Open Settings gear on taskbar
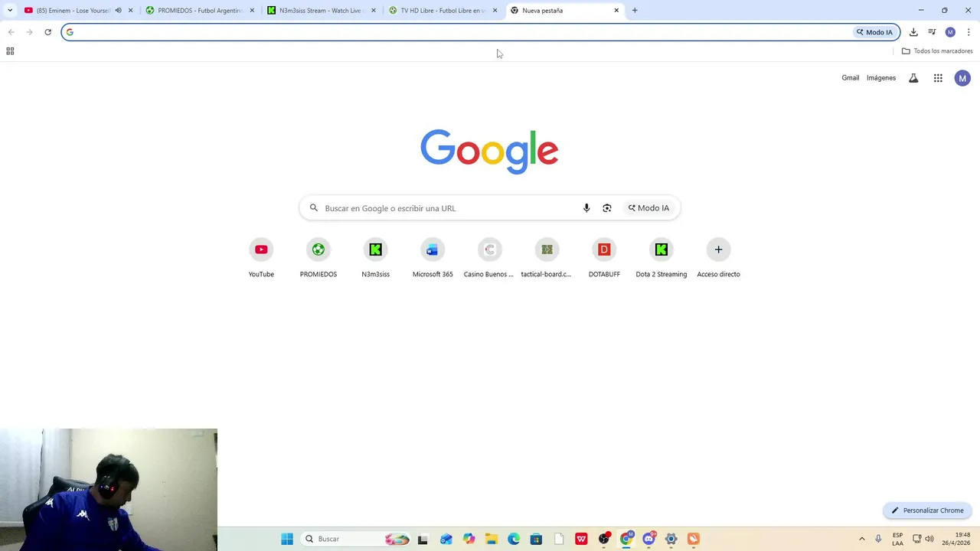This screenshot has height=551, width=980. pyautogui.click(x=671, y=539)
